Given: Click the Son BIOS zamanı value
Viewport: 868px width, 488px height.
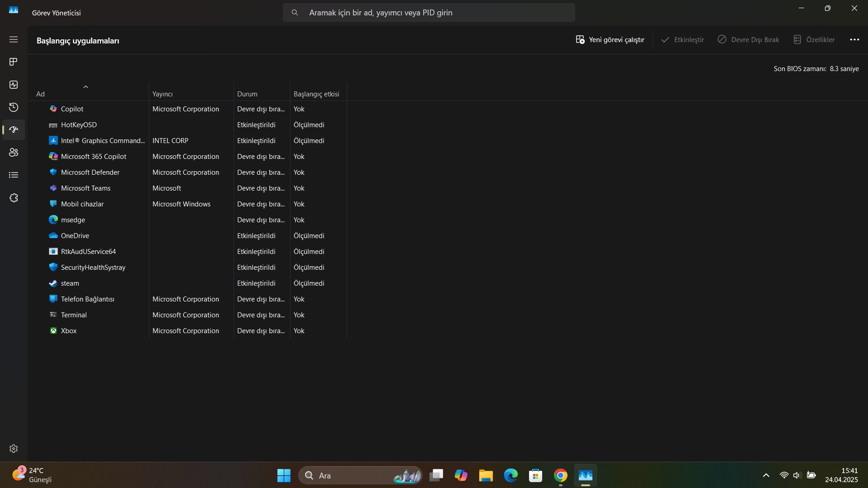Looking at the screenshot, I should click(844, 69).
